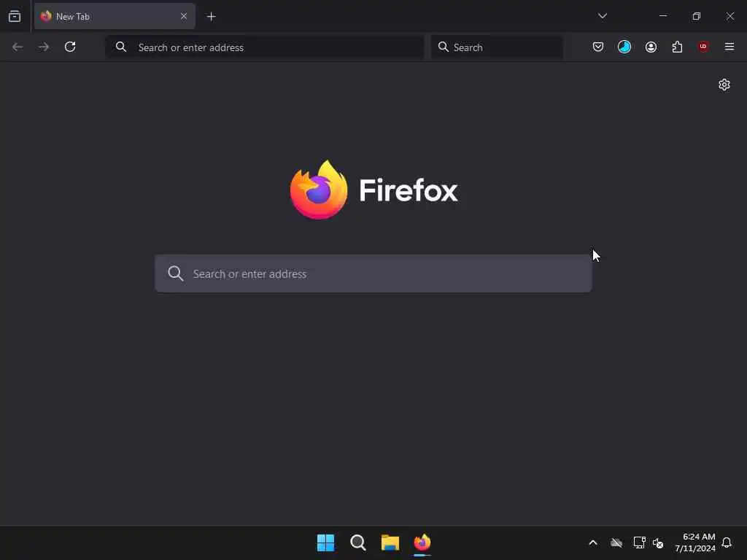Go forward one page

click(44, 47)
